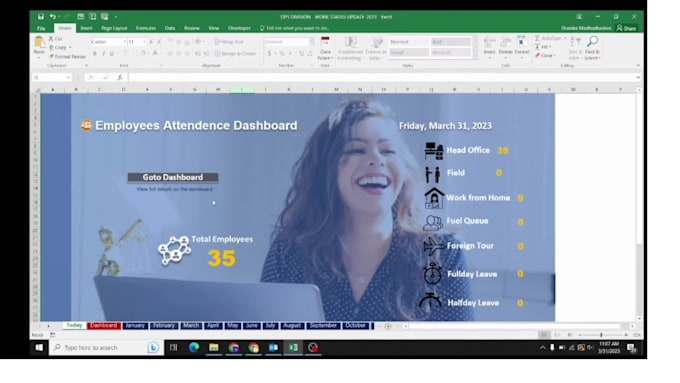680x383 pixels.
Task: Click the Head Office desk icon
Action: [434, 151]
